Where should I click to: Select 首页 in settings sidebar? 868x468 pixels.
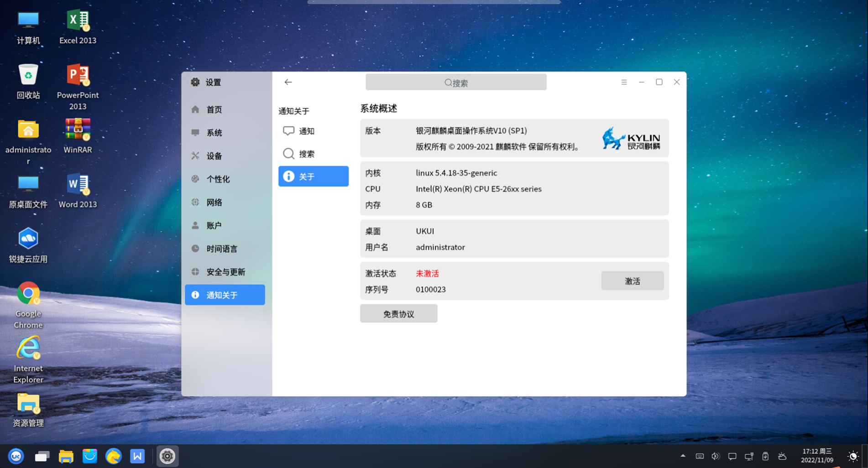click(x=225, y=109)
